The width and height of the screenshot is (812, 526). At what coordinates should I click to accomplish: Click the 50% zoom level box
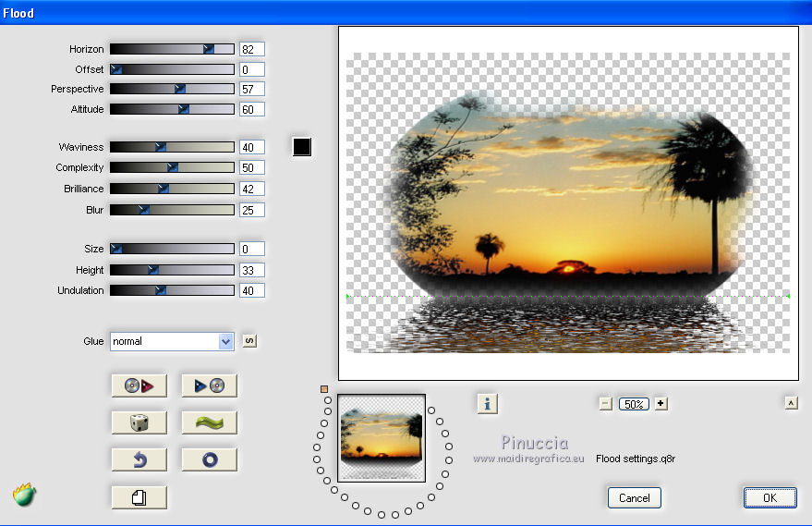point(634,404)
